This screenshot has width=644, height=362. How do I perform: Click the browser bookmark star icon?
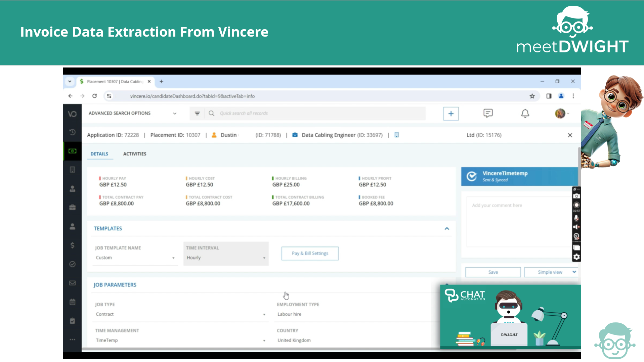tap(532, 96)
